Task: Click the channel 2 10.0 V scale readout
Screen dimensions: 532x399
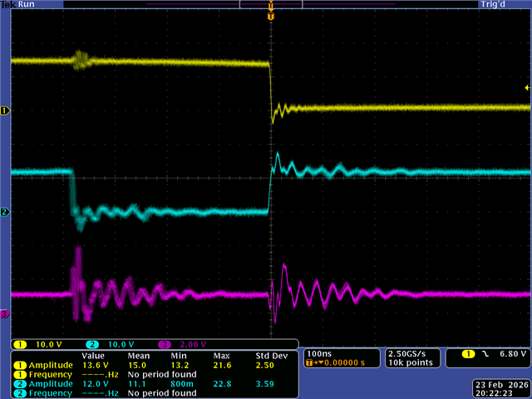Action: (121, 345)
